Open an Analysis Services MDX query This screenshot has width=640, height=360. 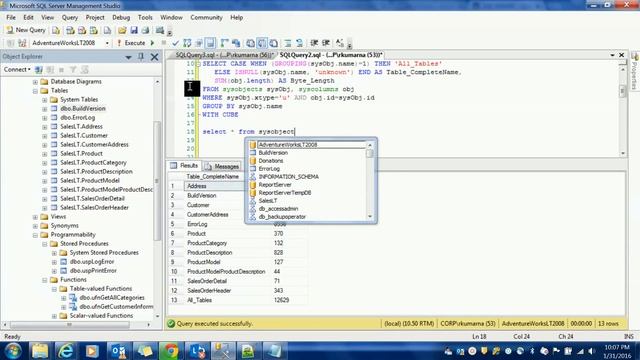(70, 30)
